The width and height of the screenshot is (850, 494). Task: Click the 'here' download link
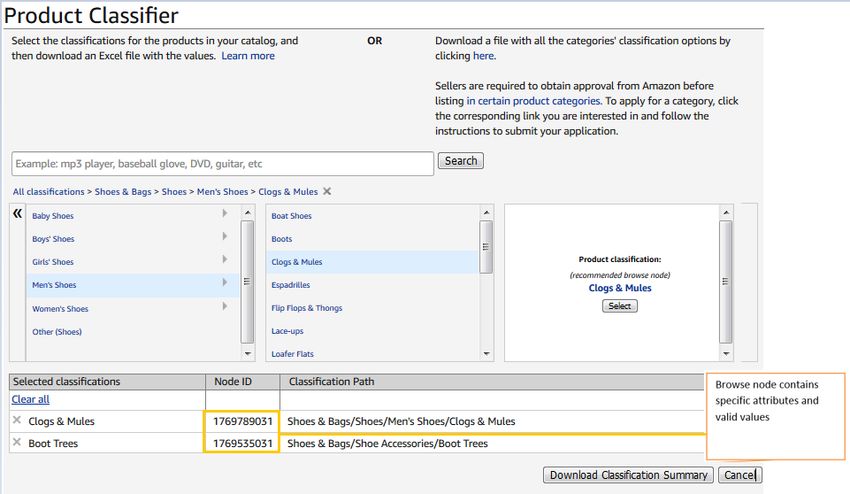pyautogui.click(x=483, y=56)
